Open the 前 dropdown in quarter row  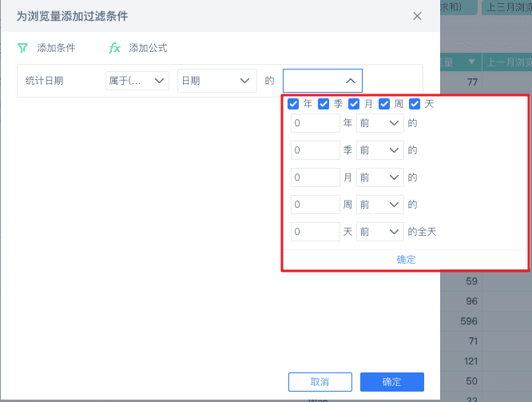[380, 150]
